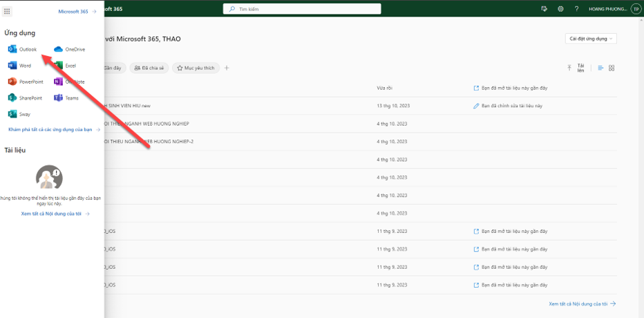Viewport: 644px width, 318px height.
Task: Click the plus icon to add filter
Action: (227, 68)
